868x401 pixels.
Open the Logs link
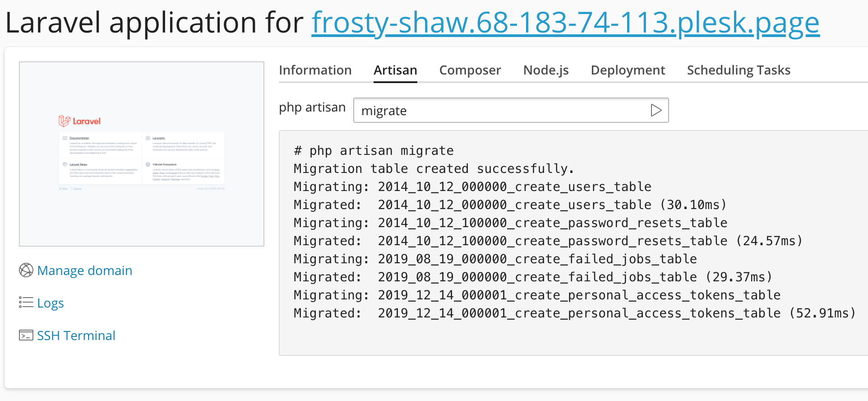(x=51, y=303)
